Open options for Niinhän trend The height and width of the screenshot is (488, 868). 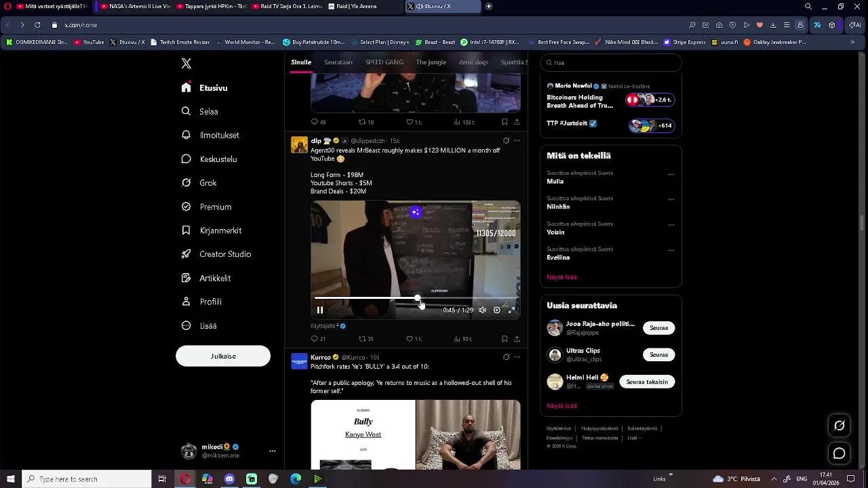pos(671,199)
